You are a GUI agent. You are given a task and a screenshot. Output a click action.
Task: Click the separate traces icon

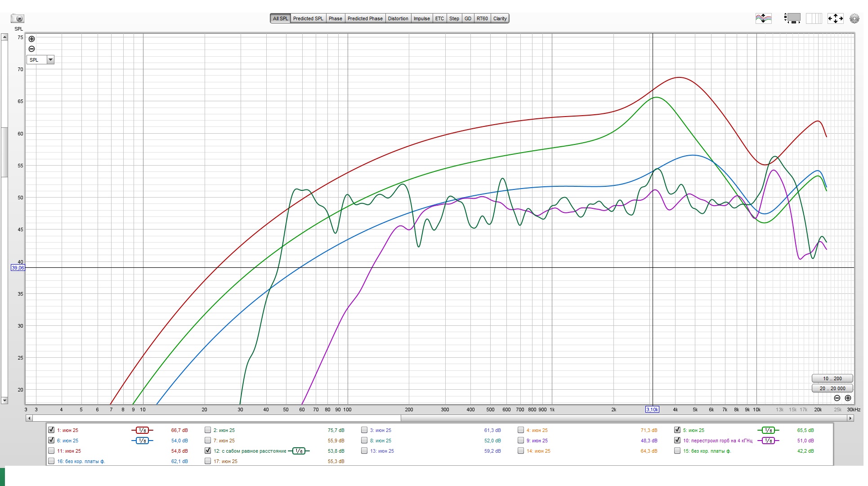763,18
